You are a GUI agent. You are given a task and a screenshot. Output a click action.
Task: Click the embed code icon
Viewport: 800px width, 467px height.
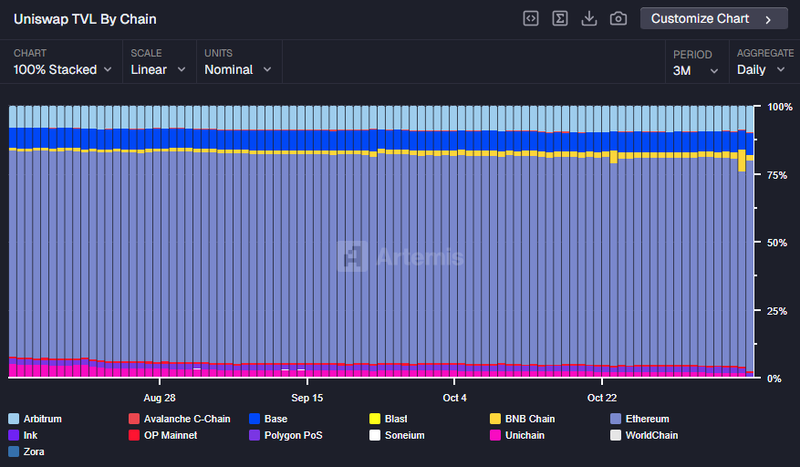click(532, 19)
